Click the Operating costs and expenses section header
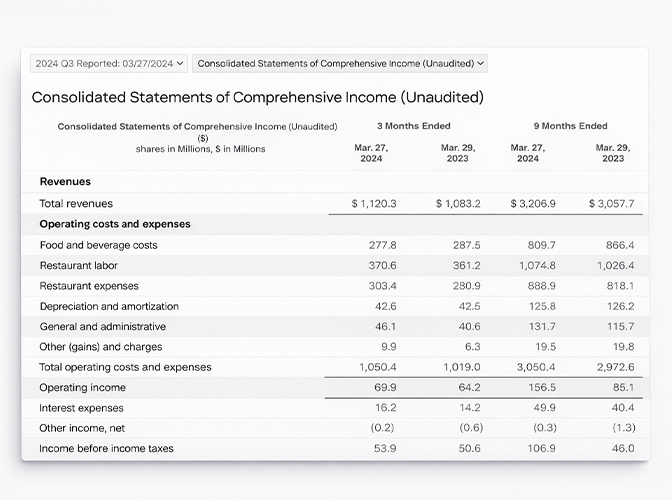 (x=114, y=224)
